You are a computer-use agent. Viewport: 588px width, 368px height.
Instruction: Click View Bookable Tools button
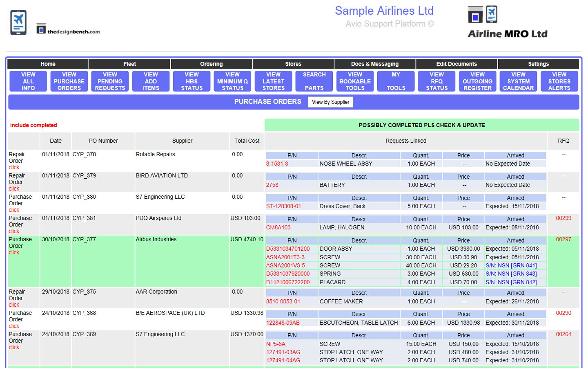coord(355,81)
